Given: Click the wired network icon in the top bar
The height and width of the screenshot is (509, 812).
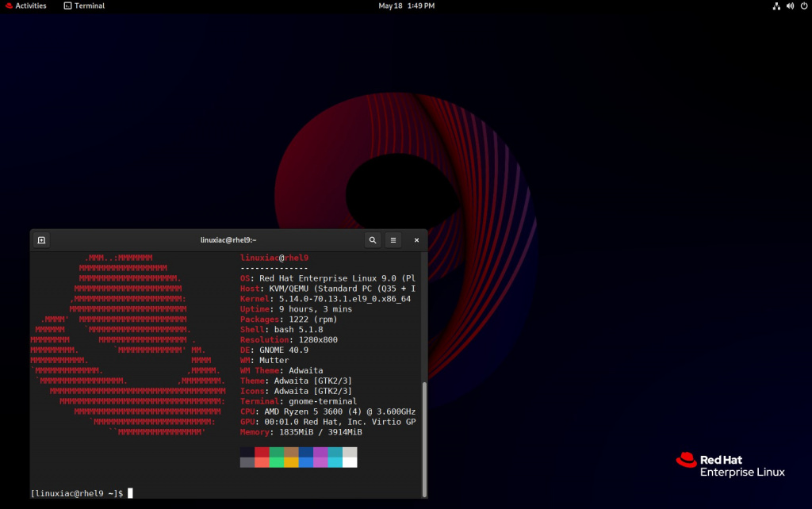Looking at the screenshot, I should tap(776, 6).
